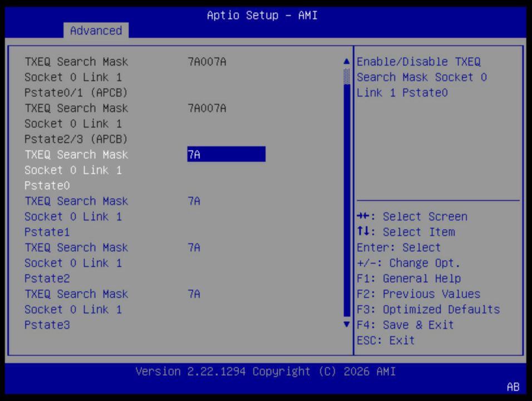This screenshot has height=401, width=532.
Task: Open the Advanced tab
Action: (x=96, y=31)
